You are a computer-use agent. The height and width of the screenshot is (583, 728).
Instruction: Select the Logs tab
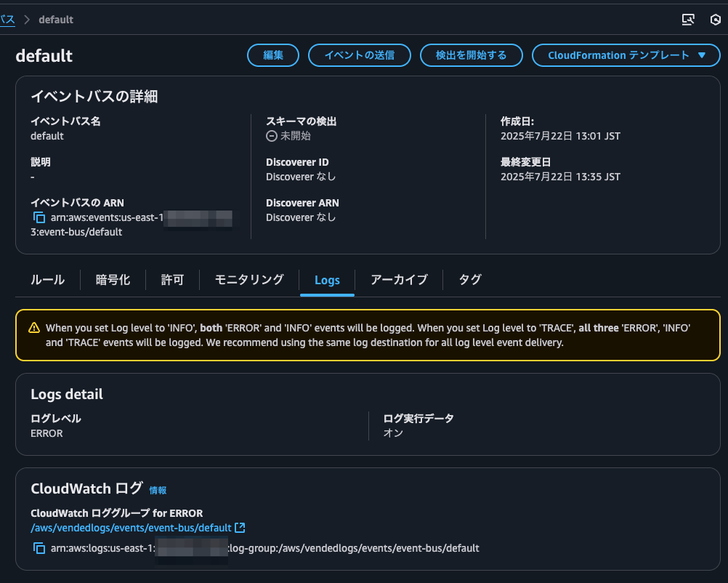coord(328,280)
